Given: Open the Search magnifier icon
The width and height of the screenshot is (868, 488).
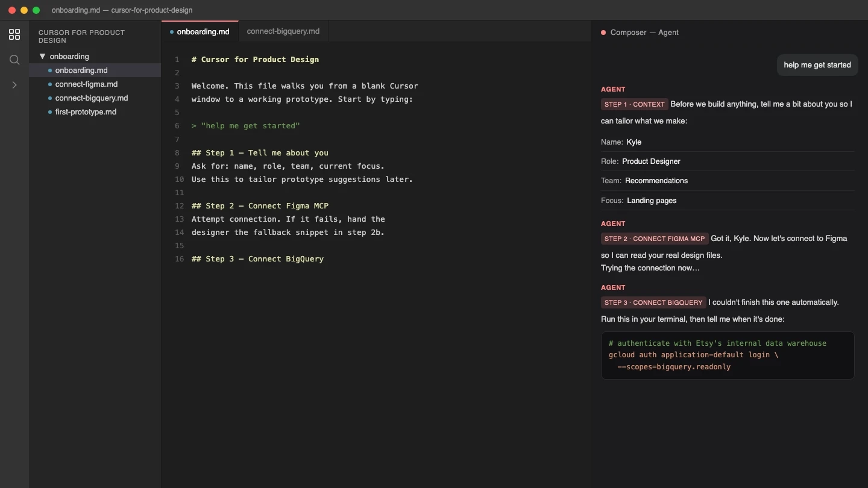Looking at the screenshot, I should [14, 60].
